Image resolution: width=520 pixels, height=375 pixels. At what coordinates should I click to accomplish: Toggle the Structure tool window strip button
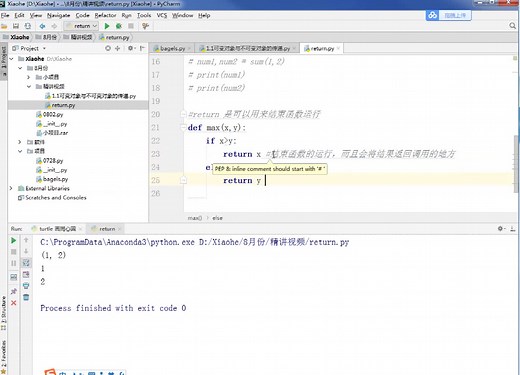point(4,313)
